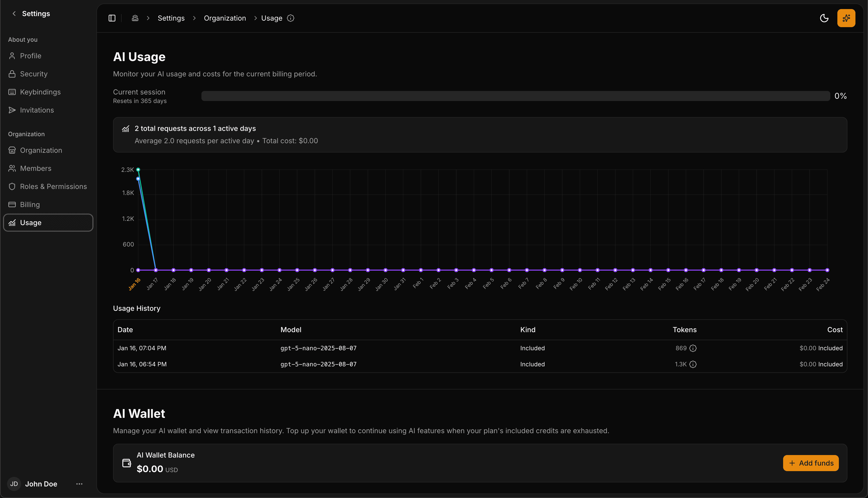Image resolution: width=868 pixels, height=498 pixels.
Task: Click the Invitations send icon
Action: pos(12,110)
